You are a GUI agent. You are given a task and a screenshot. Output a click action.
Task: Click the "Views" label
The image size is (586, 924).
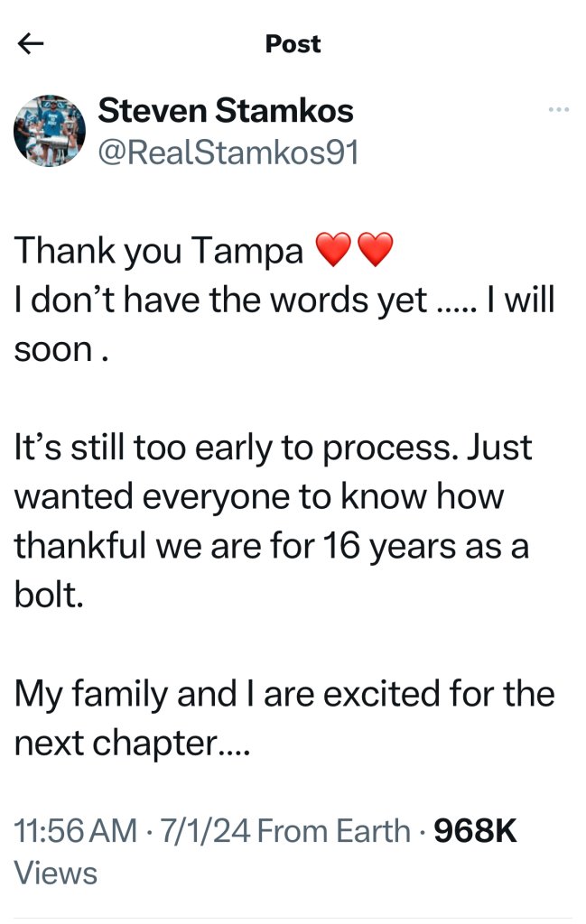(56, 873)
